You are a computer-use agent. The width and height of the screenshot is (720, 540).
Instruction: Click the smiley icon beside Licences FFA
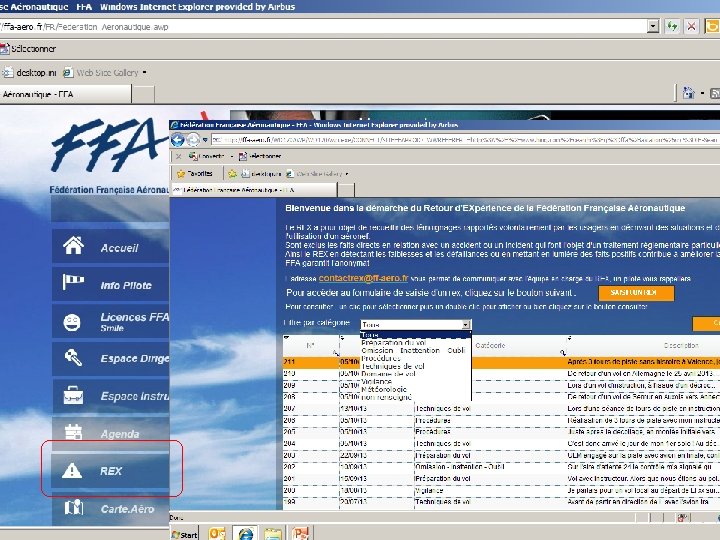click(72, 322)
